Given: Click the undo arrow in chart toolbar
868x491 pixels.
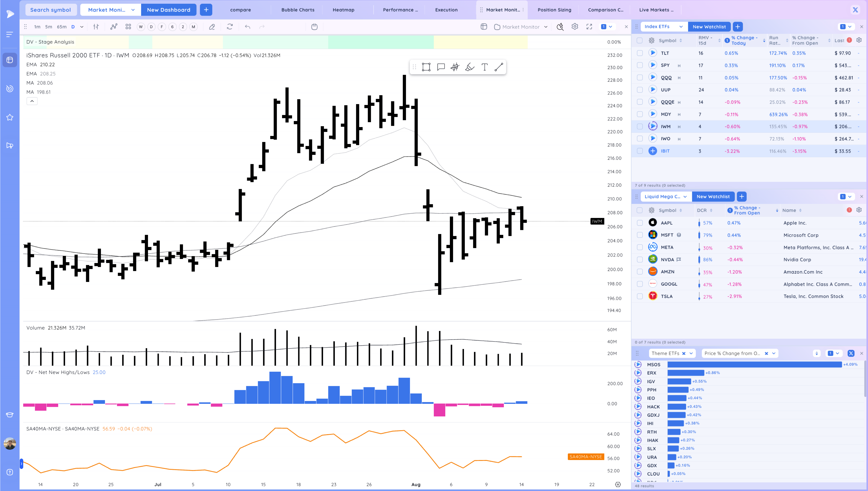Looking at the screenshot, I should coord(248,27).
